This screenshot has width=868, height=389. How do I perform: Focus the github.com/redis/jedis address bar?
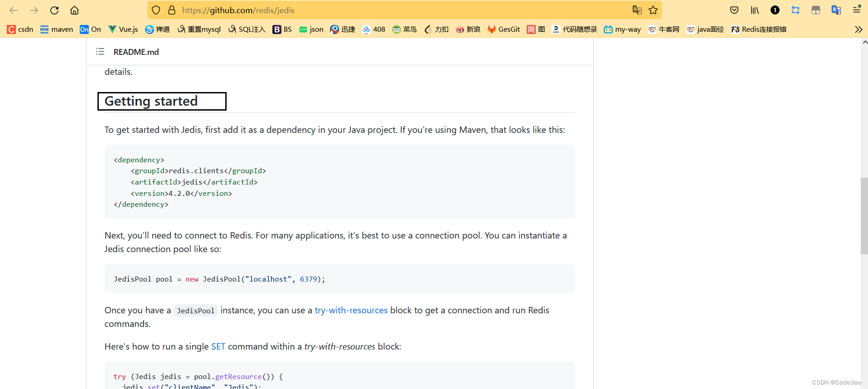tap(403, 10)
